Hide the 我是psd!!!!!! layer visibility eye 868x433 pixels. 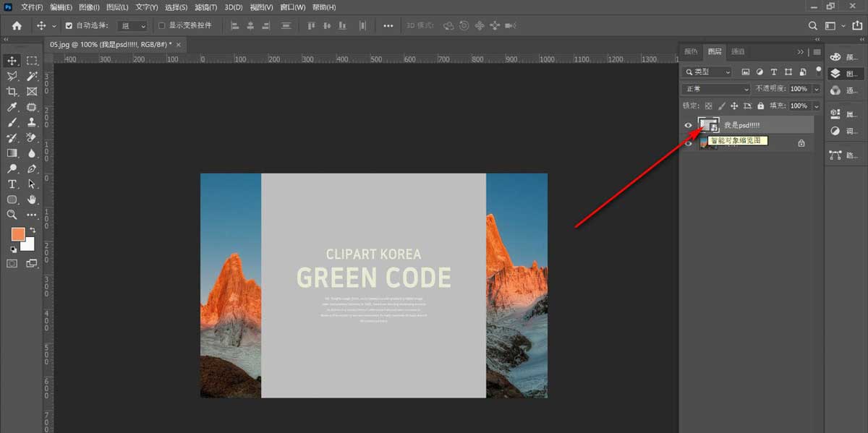click(x=689, y=125)
